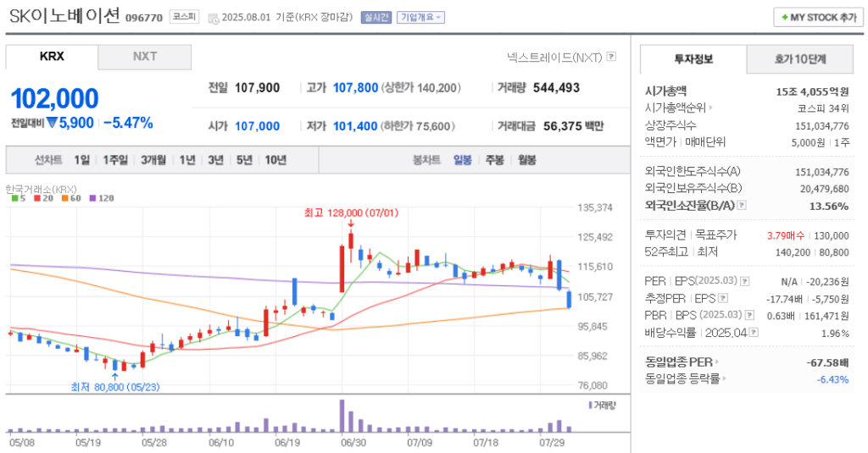
Task: Select the 3년 line chart period
Action: point(215,160)
